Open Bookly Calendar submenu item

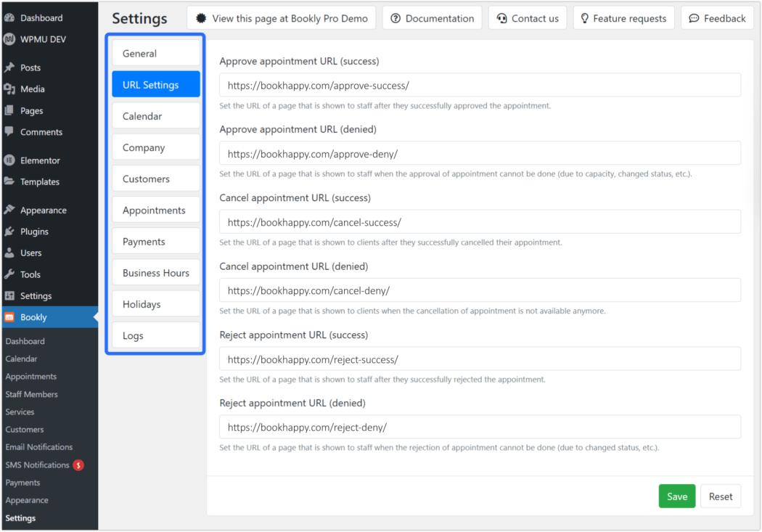click(21, 359)
